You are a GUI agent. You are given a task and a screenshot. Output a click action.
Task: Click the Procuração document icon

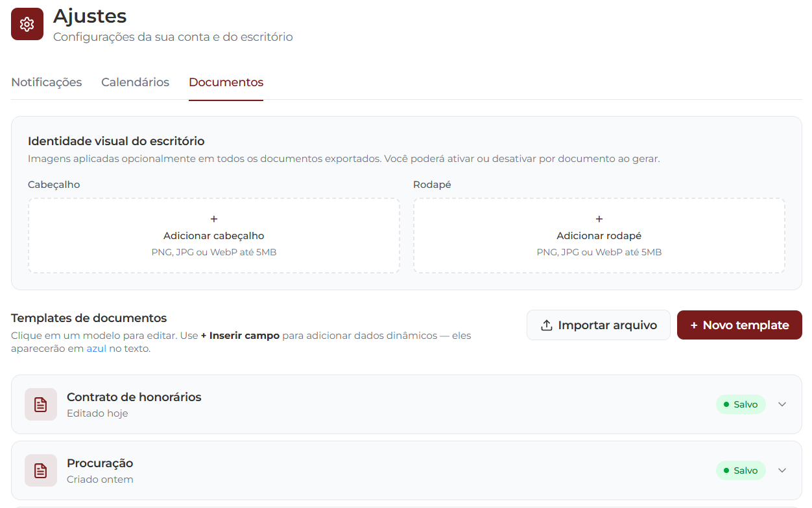pos(41,470)
